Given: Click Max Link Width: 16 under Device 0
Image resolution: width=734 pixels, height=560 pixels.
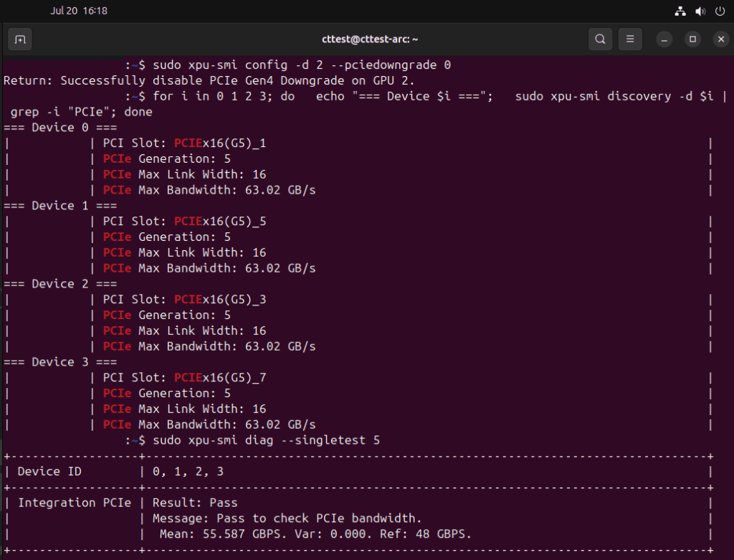Looking at the screenshot, I should pos(184,175).
